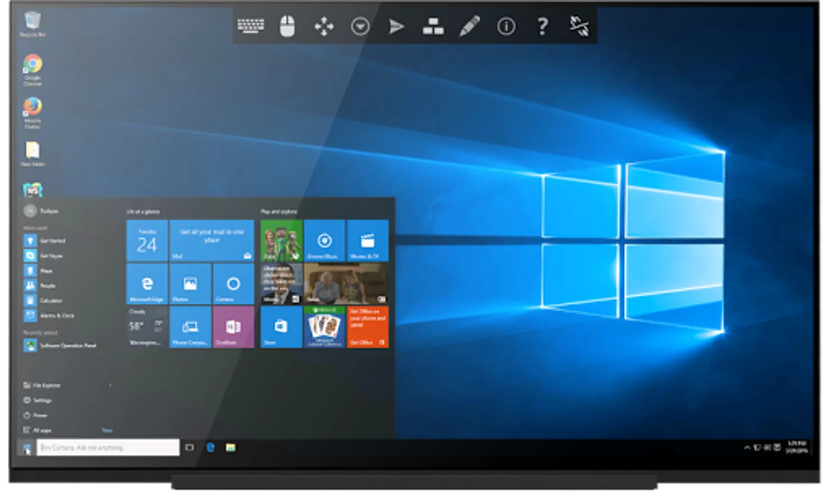Select the Google Chrome desktop shortcut
This screenshot has height=504, width=832.
pyautogui.click(x=32, y=69)
